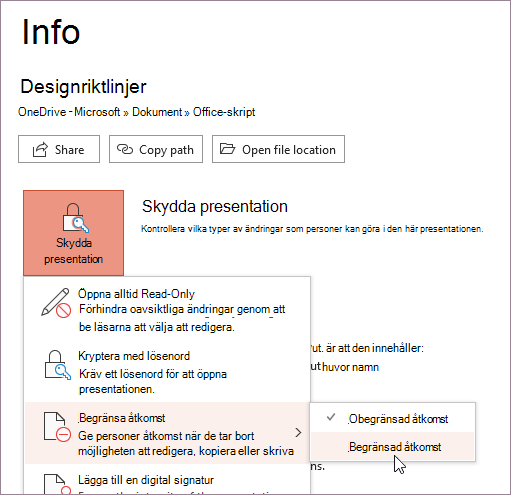The height and width of the screenshot is (495, 511).
Task: Click the document with red minus icon
Action: point(57,427)
